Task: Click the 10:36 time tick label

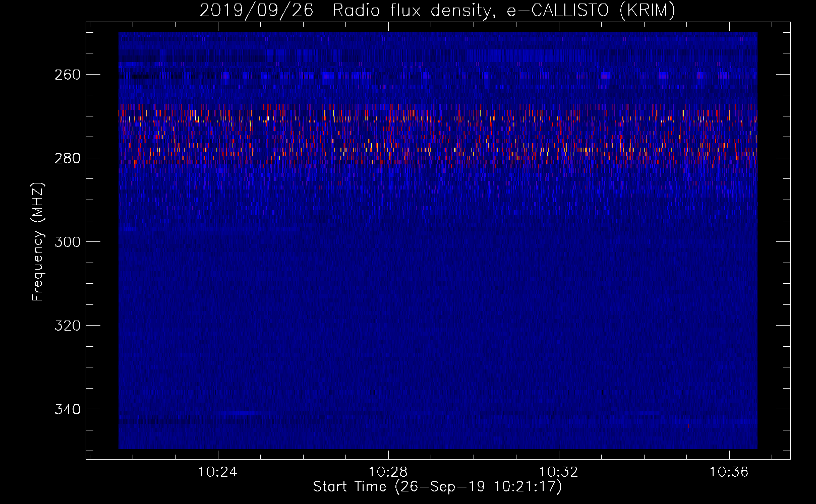Action: tap(729, 472)
